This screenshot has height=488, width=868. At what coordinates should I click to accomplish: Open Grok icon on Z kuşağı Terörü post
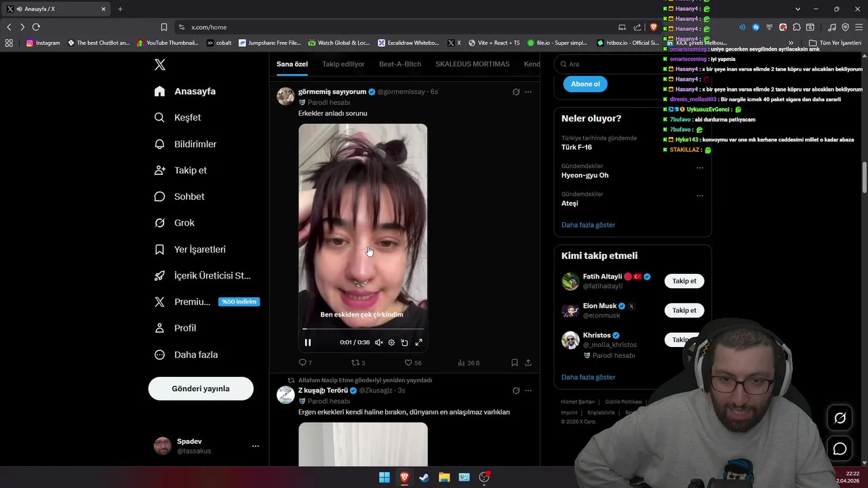pos(516,390)
